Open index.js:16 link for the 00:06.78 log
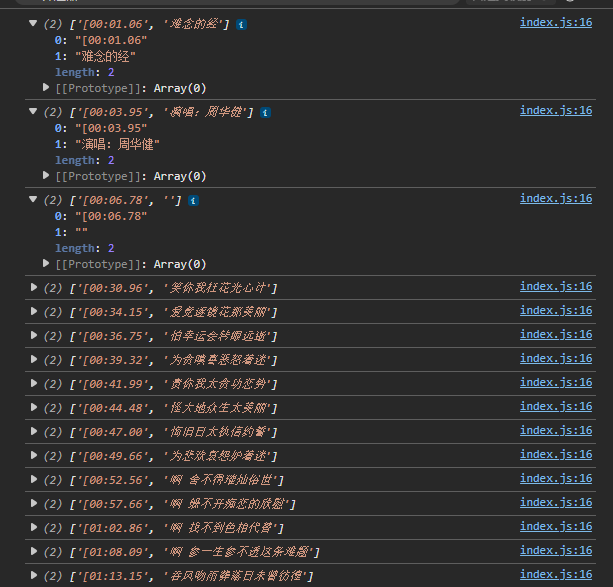 [556, 199]
